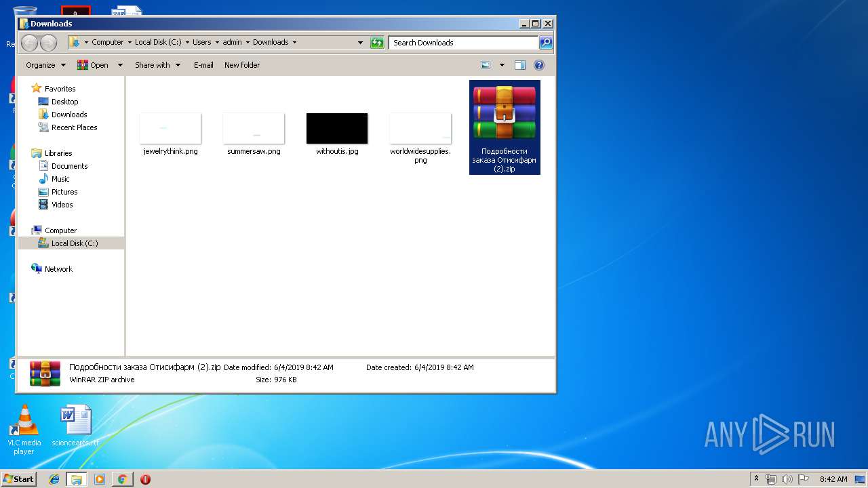Launch Internet Explorer from the taskbar

(54, 479)
